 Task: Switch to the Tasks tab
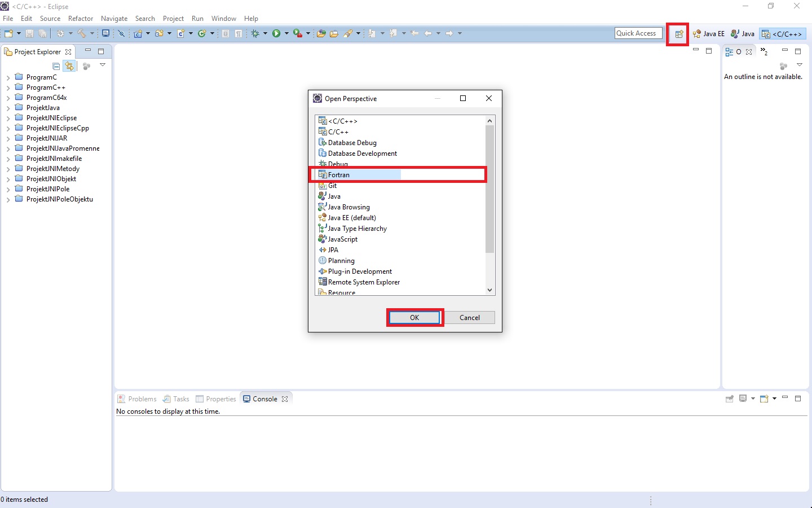pyautogui.click(x=176, y=399)
